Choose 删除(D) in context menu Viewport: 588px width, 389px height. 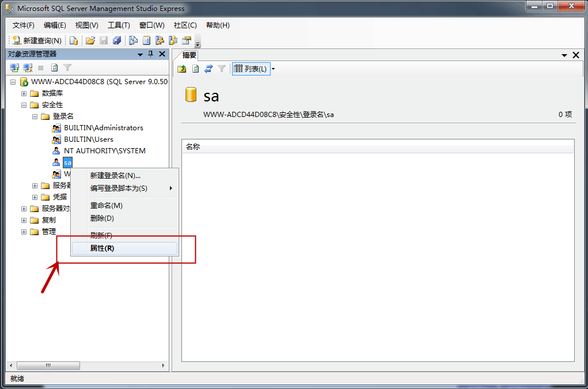click(x=124, y=218)
